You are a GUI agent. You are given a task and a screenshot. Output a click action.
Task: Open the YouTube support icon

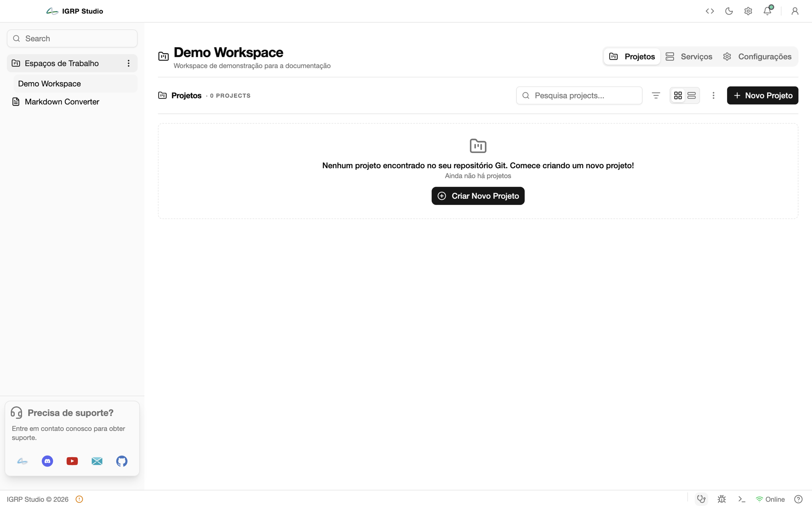point(72,461)
